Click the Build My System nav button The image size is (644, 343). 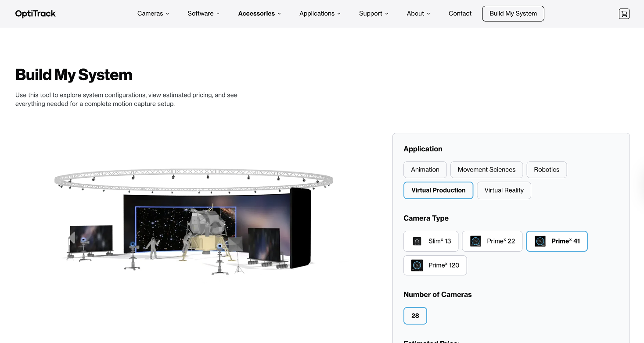pos(513,14)
